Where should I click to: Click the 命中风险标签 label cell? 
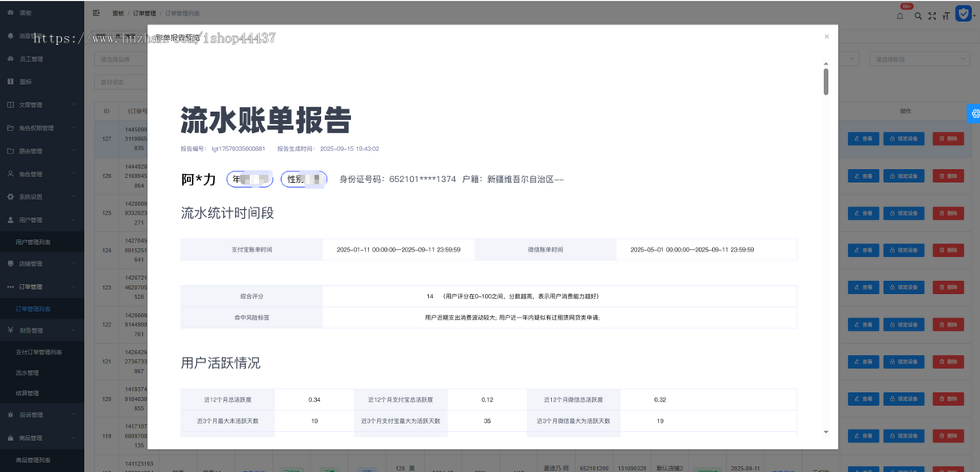(x=252, y=317)
